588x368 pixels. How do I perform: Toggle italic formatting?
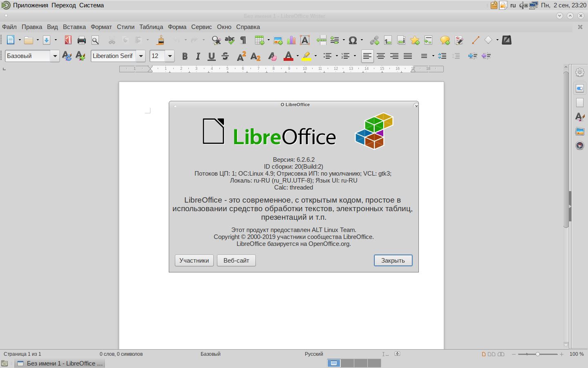pos(198,56)
